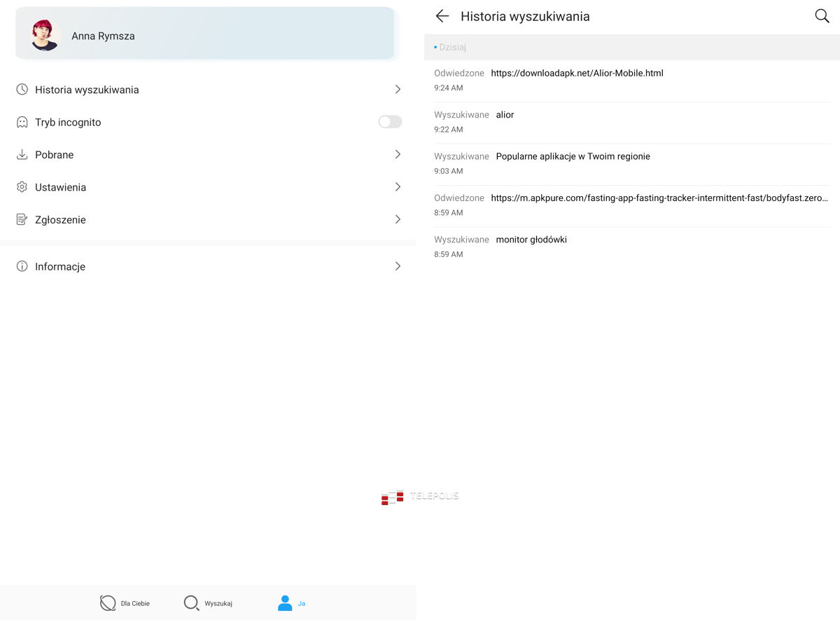Click the gear icon next to Ustawienia
This screenshot has height=620, width=840.
(x=22, y=187)
